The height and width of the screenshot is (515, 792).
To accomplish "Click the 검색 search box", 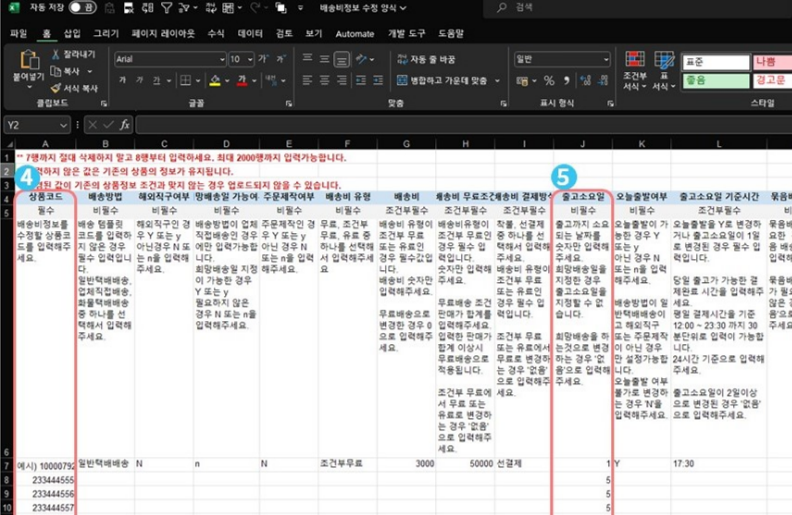I will 637,8.
